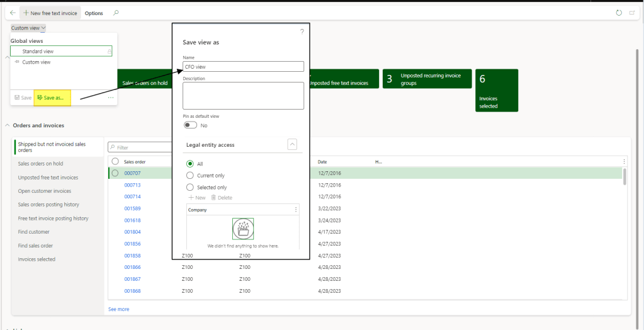
Task: Collapse the Legal entity access section
Action: coord(292,144)
